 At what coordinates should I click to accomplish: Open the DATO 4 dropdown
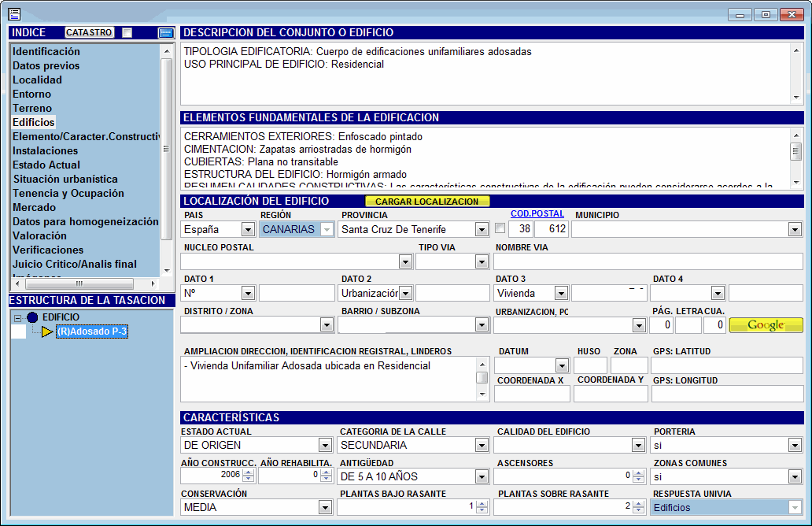click(x=718, y=294)
